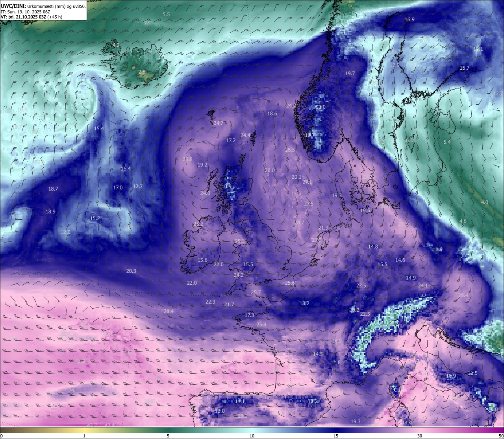Click the 11.5 value over the Balkans
This screenshot has width=504, height=439.
point(472,373)
